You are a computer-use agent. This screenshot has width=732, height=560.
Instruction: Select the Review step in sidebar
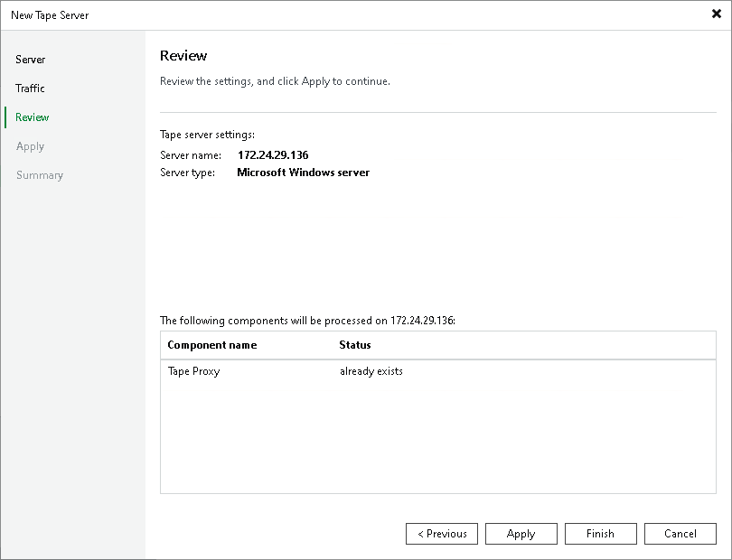click(33, 117)
